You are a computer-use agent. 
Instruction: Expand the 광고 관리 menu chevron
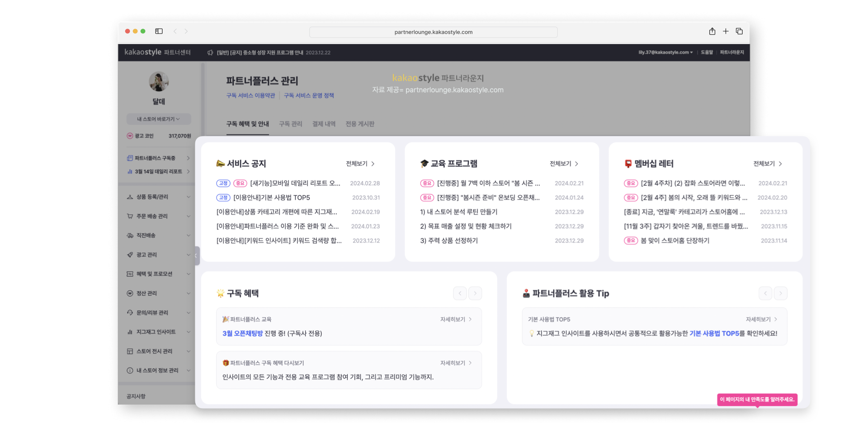click(x=189, y=255)
